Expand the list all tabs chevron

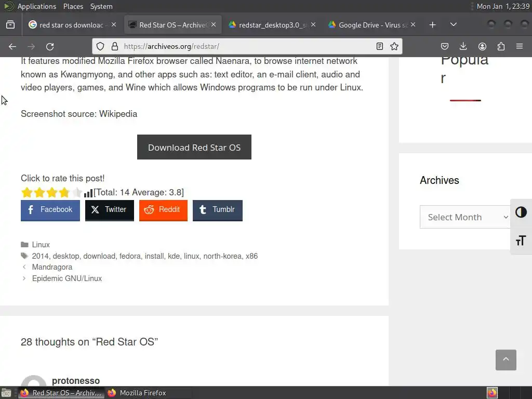tap(453, 24)
